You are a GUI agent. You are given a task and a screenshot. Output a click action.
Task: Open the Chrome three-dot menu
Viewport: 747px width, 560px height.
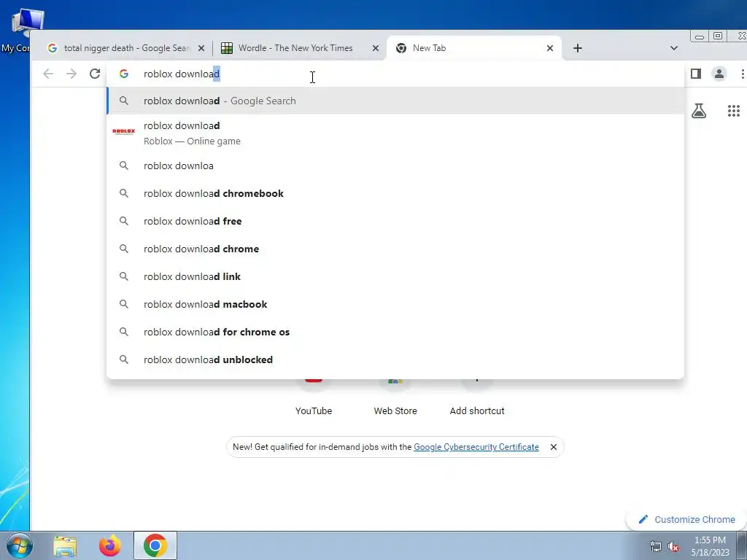click(742, 74)
